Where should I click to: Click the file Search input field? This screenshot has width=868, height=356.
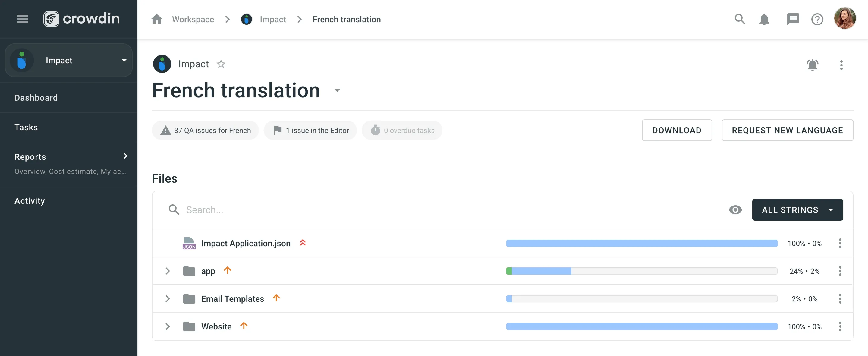438,210
